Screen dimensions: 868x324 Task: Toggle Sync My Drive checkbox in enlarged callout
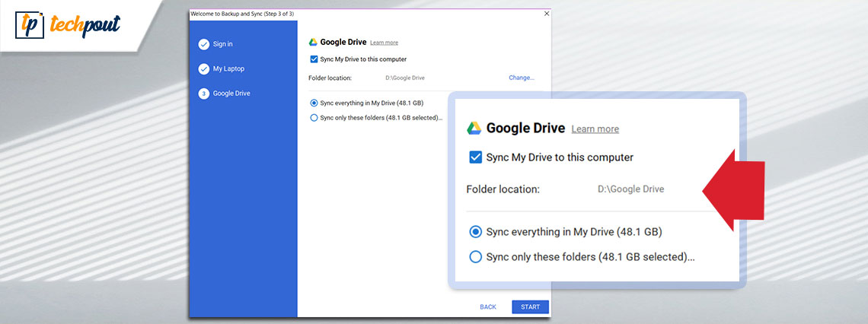pos(475,157)
